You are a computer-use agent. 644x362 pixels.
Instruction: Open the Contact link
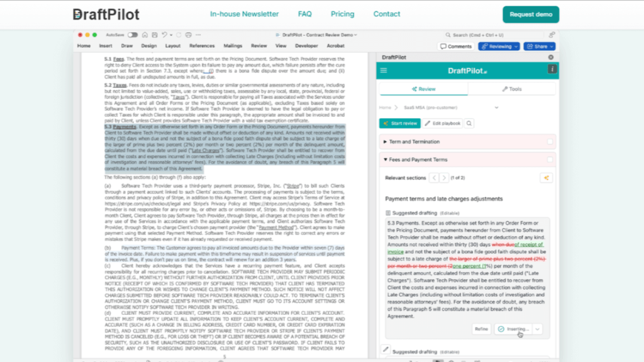tap(387, 14)
